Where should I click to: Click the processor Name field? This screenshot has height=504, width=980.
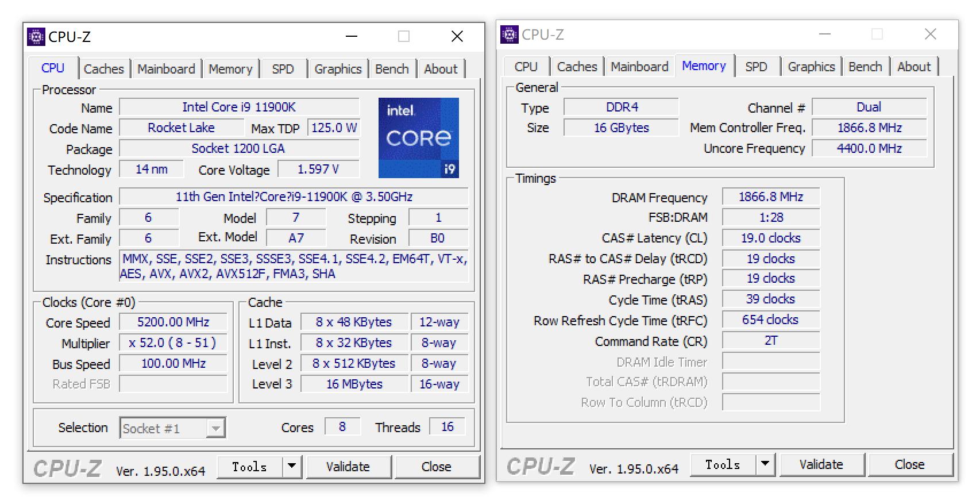pyautogui.click(x=238, y=107)
